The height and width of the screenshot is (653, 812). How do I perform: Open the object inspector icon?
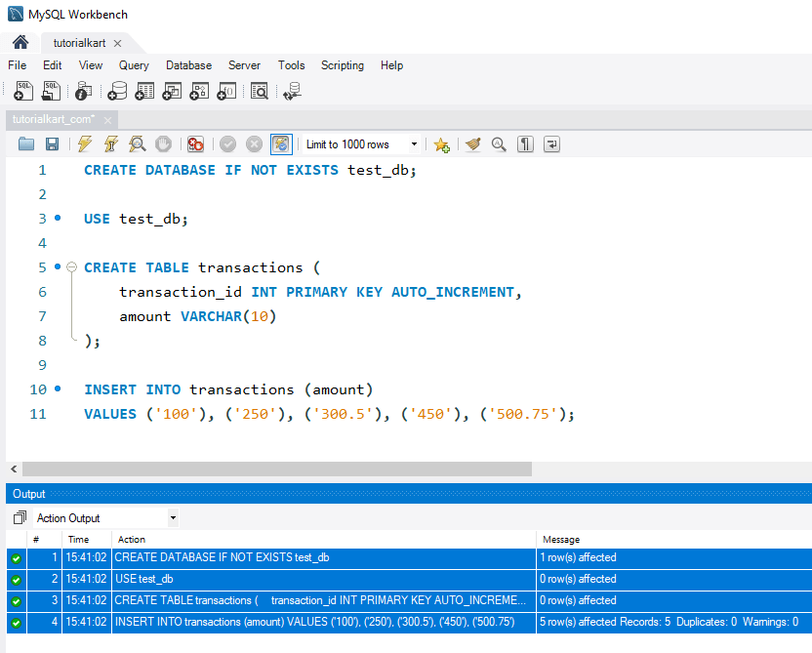[83, 91]
